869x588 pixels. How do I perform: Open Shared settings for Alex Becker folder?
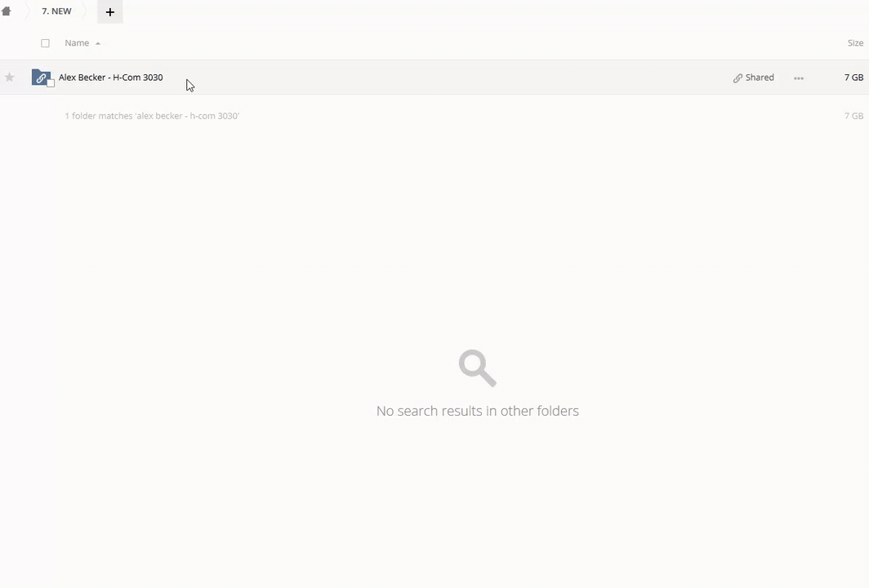coord(753,78)
